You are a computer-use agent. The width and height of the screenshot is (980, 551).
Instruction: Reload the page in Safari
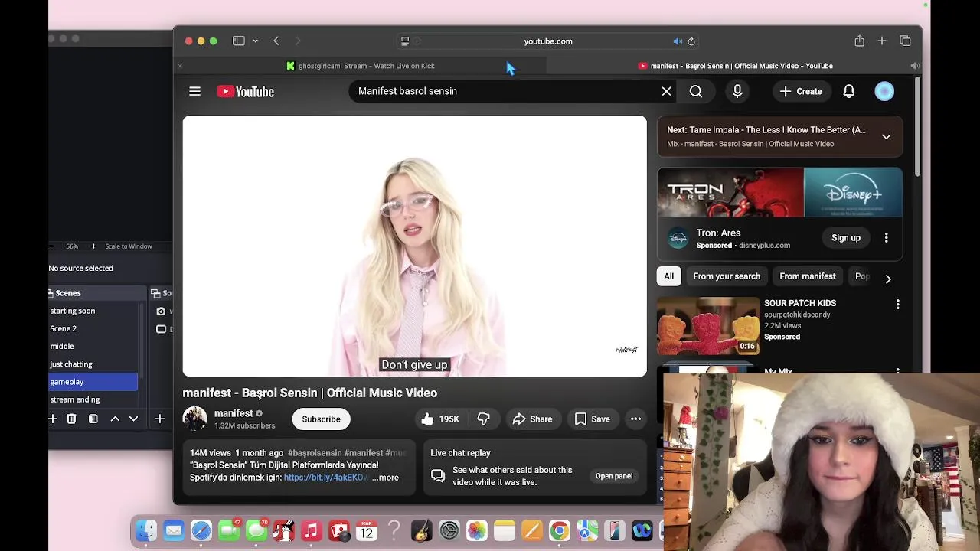pos(691,41)
